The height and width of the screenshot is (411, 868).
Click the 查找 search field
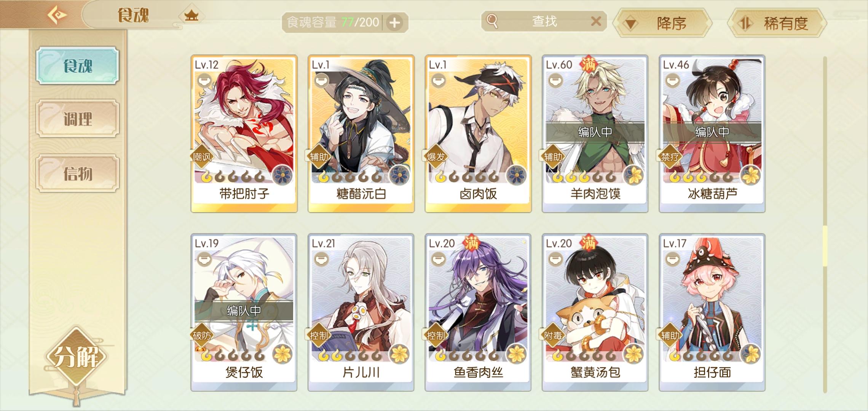[544, 21]
